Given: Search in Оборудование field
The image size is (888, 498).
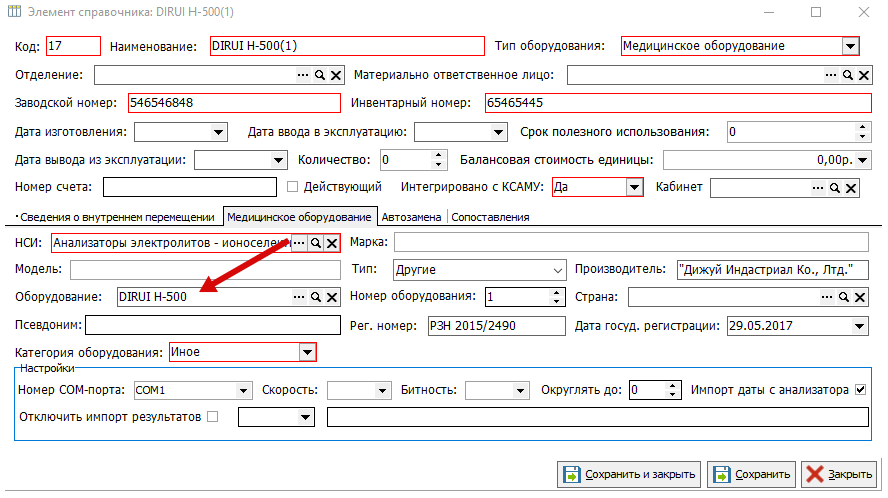Looking at the screenshot, I should (315, 296).
